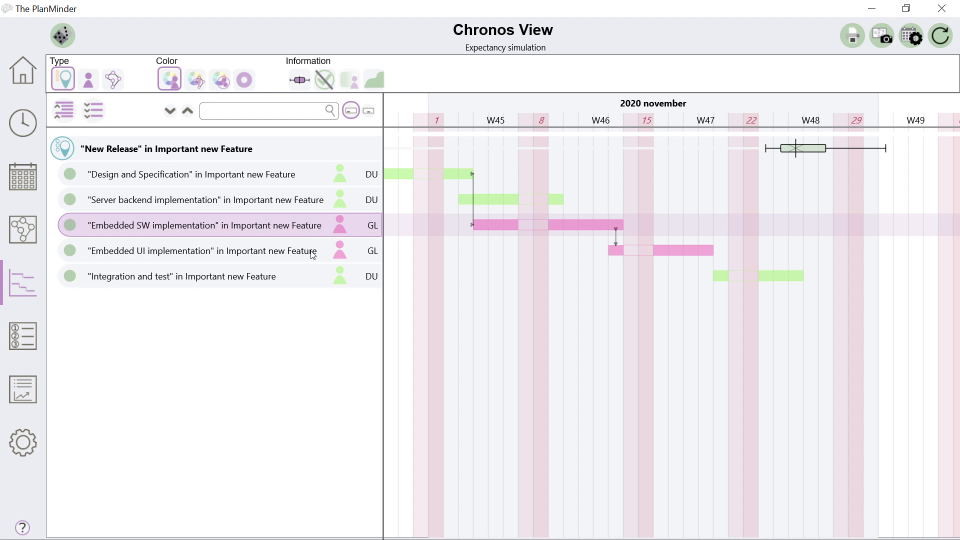The width and height of the screenshot is (960, 540).
Task: Click the refresh icon
Action: (940, 36)
